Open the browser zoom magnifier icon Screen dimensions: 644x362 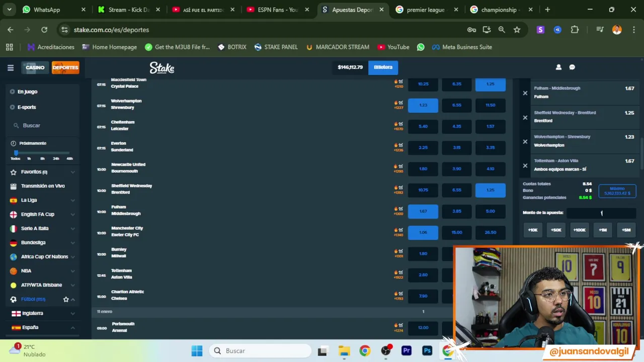pos(502,30)
